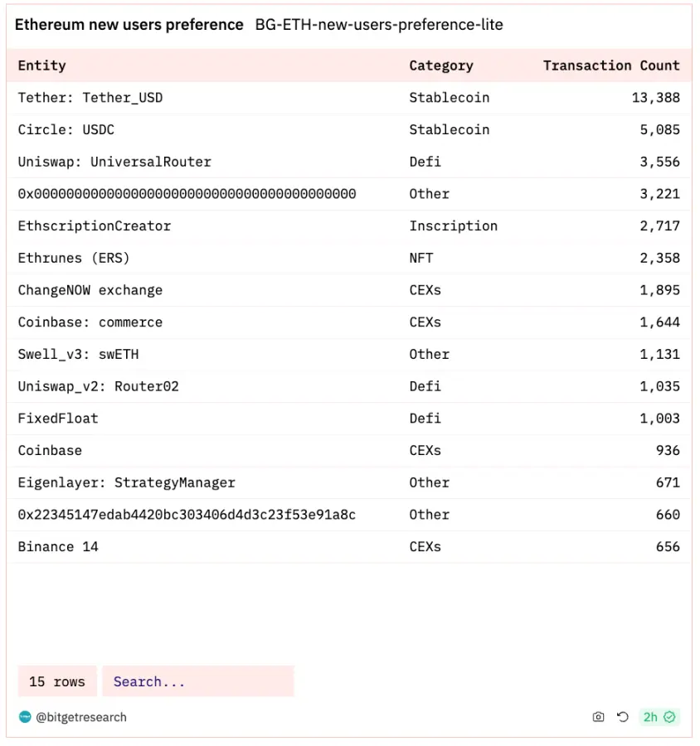Sort by Transaction Count column header
This screenshot has width=700, height=746.
610,65
